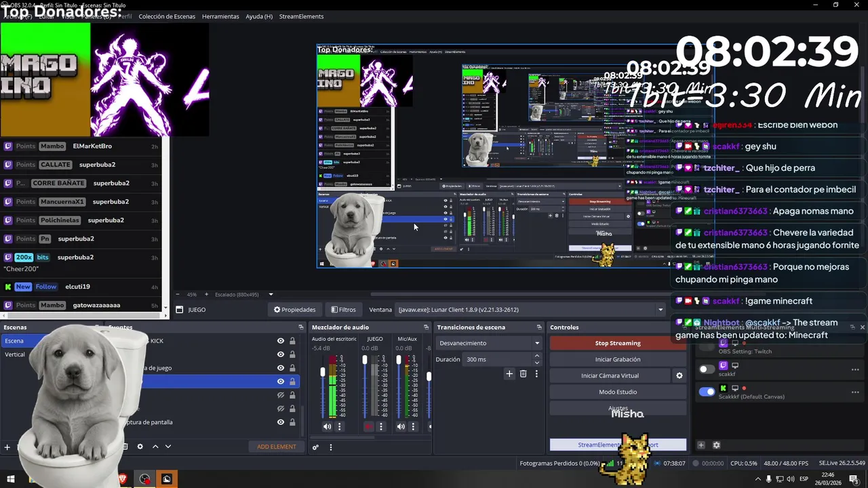Open Ayuda (H) menu
Image resolution: width=868 pixels, height=488 pixels.
[x=259, y=16]
